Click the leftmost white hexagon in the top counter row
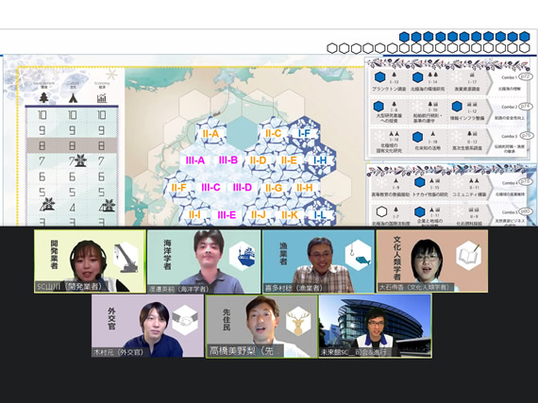This screenshot has height=403, width=538. tap(332, 48)
